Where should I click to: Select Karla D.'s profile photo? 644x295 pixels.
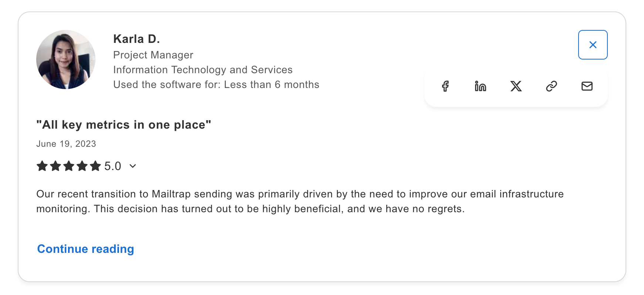coord(65,59)
